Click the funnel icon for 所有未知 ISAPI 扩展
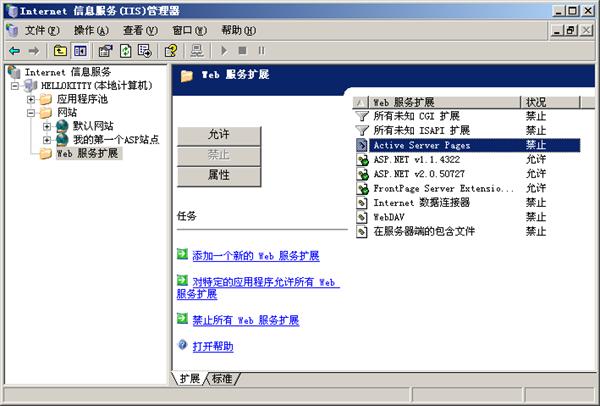This screenshot has width=600, height=406. (362, 130)
